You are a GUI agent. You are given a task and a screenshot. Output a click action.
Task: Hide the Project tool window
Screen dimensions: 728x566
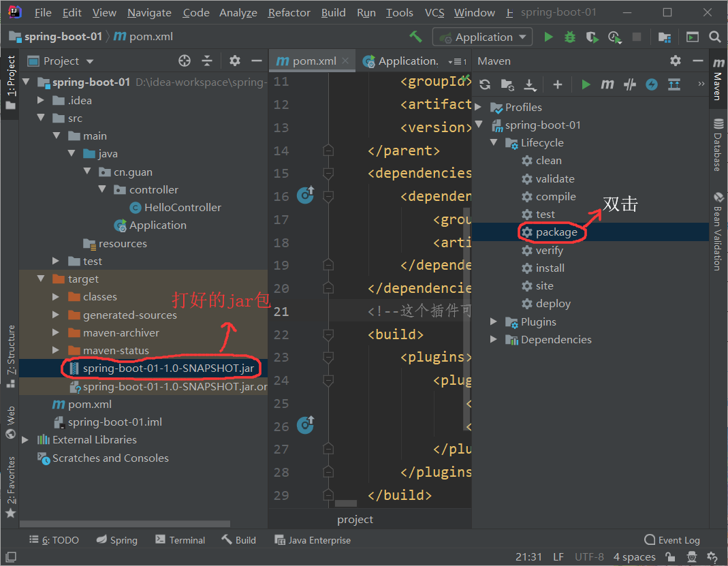pyautogui.click(x=256, y=61)
